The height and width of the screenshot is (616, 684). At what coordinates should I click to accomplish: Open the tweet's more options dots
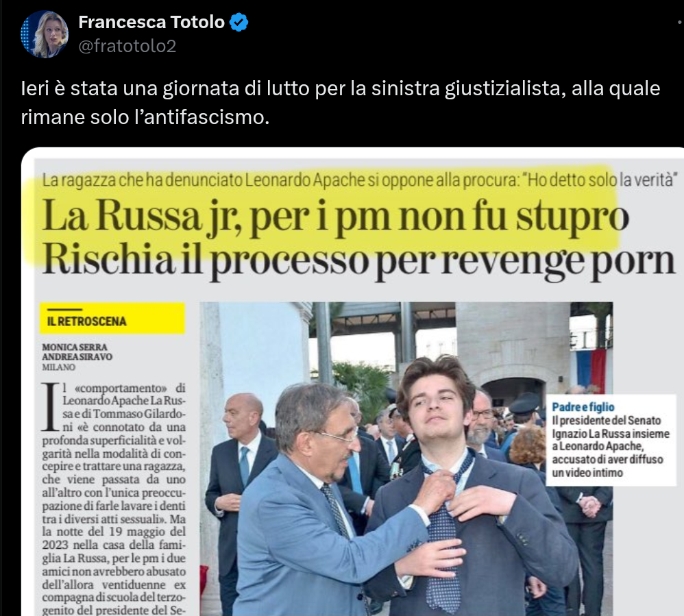point(680,22)
